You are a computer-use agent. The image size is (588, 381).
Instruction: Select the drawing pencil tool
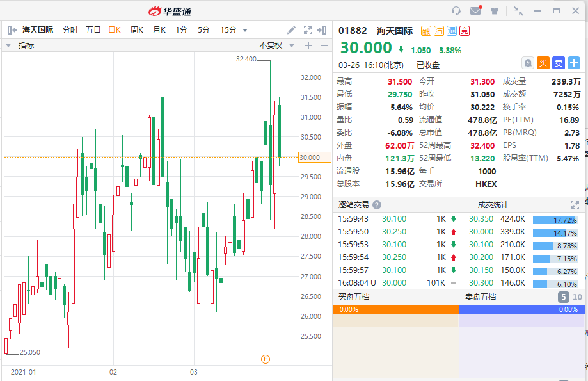291,30
